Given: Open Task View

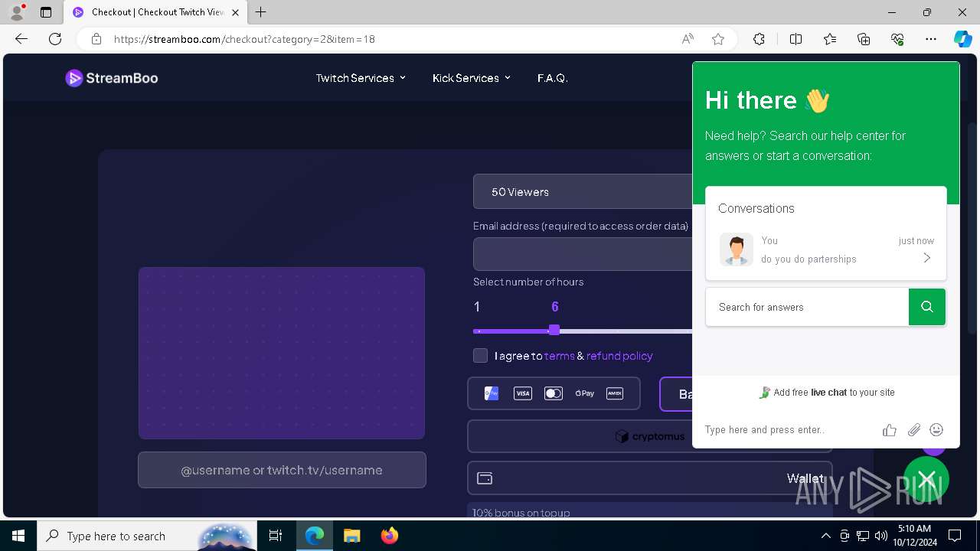Looking at the screenshot, I should [x=276, y=536].
